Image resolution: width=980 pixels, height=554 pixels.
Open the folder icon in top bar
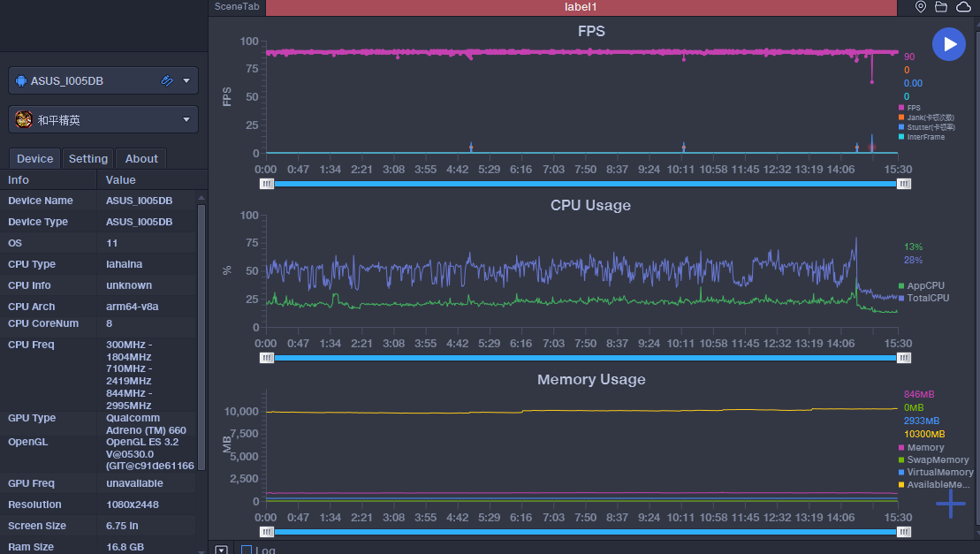(x=940, y=7)
